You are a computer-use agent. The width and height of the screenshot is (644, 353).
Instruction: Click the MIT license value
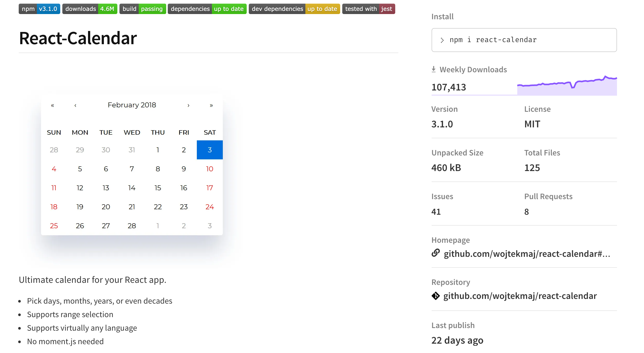(532, 124)
